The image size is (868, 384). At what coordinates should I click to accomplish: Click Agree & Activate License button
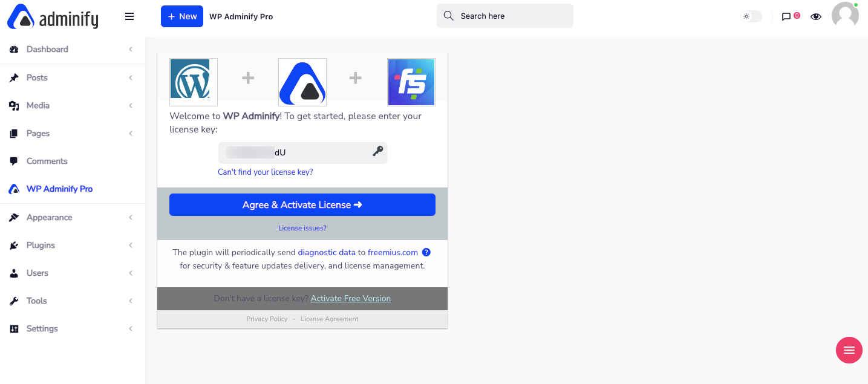click(x=302, y=204)
